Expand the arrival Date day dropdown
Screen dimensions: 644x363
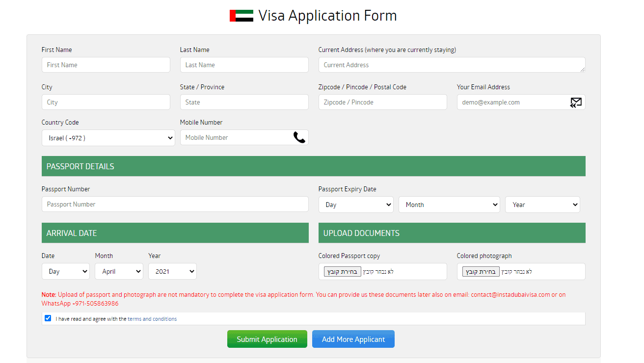coord(66,271)
